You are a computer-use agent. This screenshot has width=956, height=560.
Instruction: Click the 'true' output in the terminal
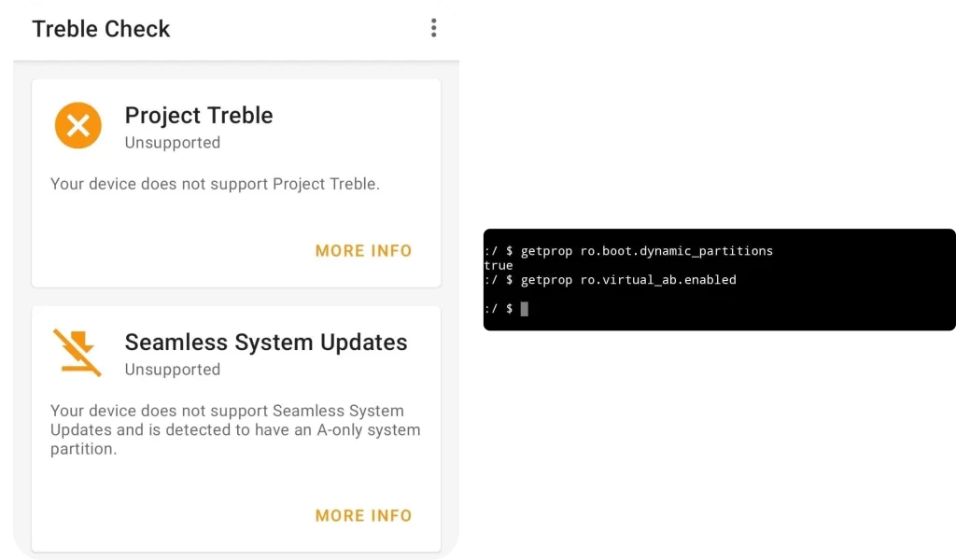[x=499, y=266]
